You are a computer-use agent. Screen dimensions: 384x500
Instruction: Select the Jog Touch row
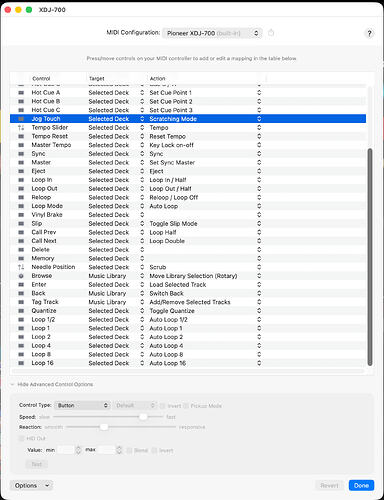click(188, 119)
